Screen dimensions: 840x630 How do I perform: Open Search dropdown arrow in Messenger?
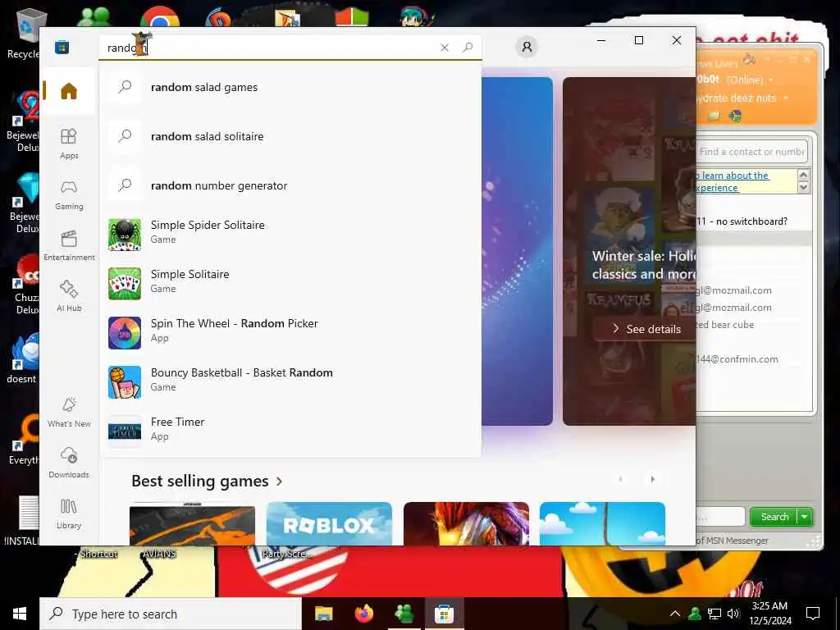[x=805, y=517]
